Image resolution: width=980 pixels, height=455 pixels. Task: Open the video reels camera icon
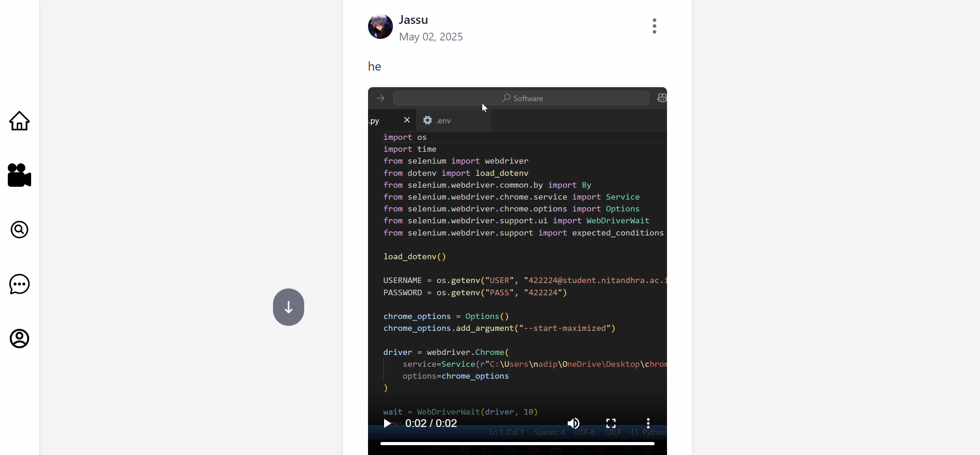[19, 175]
